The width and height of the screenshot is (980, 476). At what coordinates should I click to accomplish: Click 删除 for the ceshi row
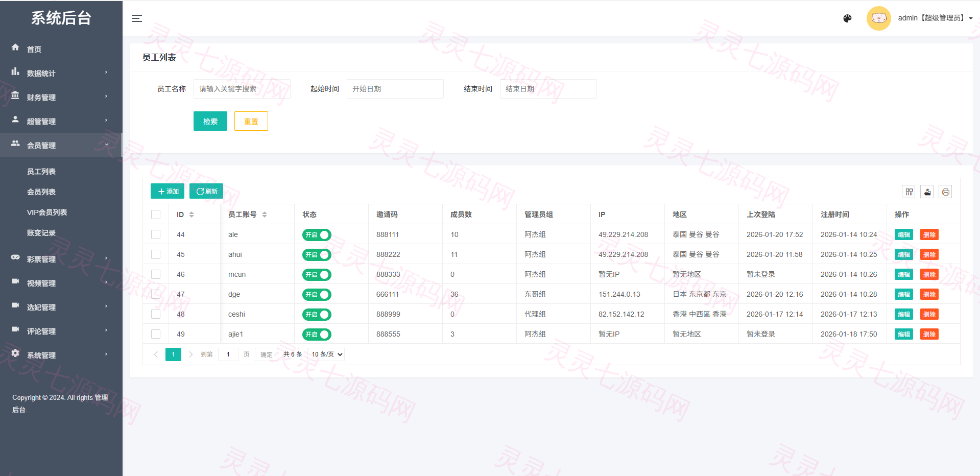[929, 315]
